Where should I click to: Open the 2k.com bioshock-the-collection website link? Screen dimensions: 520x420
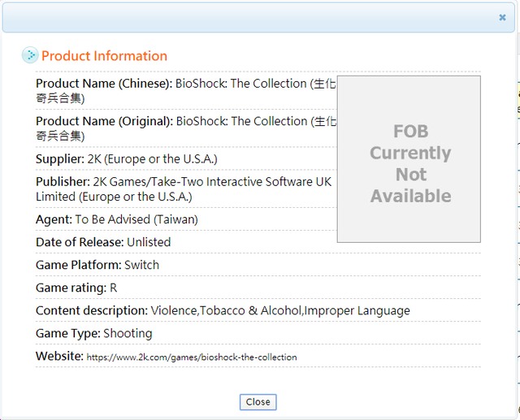tap(192, 357)
